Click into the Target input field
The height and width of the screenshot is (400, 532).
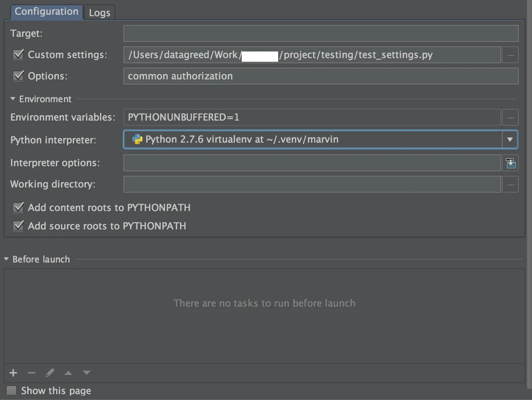coord(321,33)
